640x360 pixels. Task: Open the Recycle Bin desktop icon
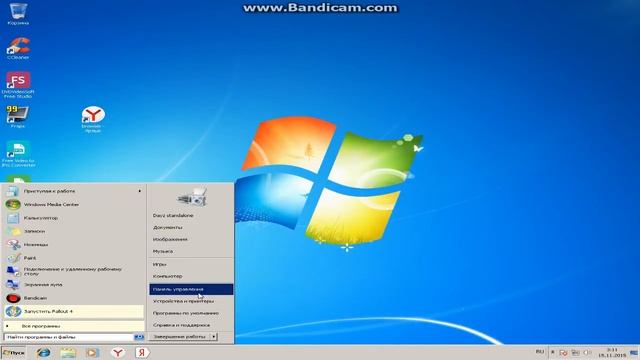click(x=18, y=13)
